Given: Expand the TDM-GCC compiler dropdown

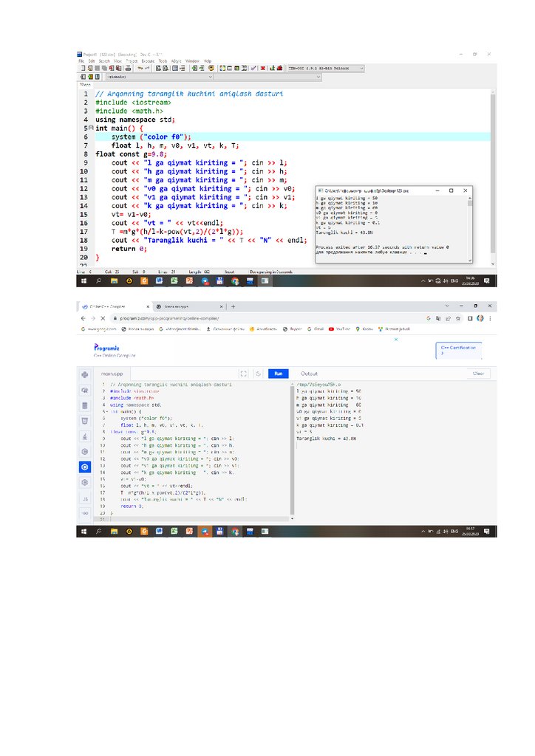Looking at the screenshot, I should point(325,68).
